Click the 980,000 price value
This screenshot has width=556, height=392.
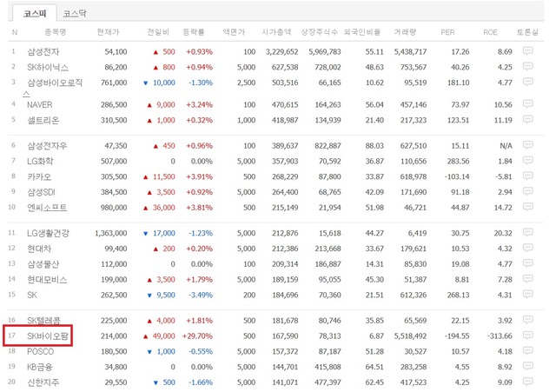[x=114, y=208]
